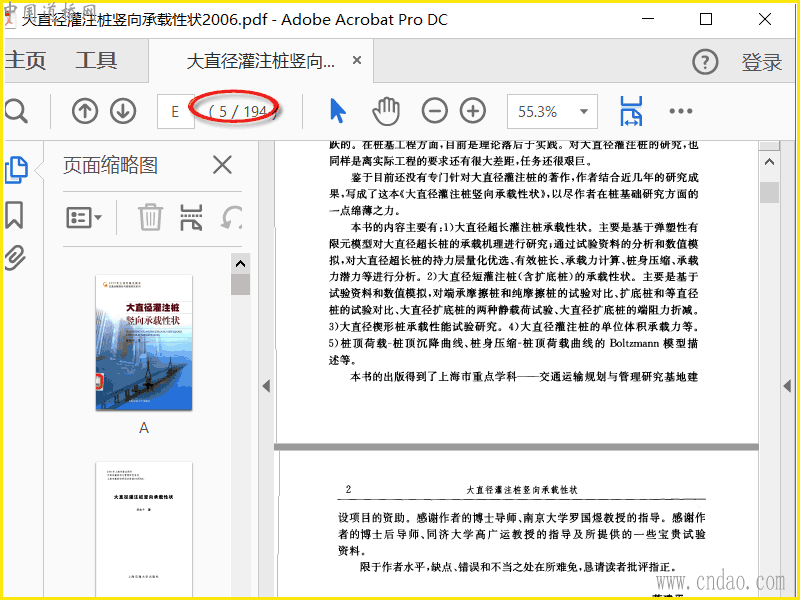Click the page number input field
The width and height of the screenshot is (800, 600).
(176, 111)
